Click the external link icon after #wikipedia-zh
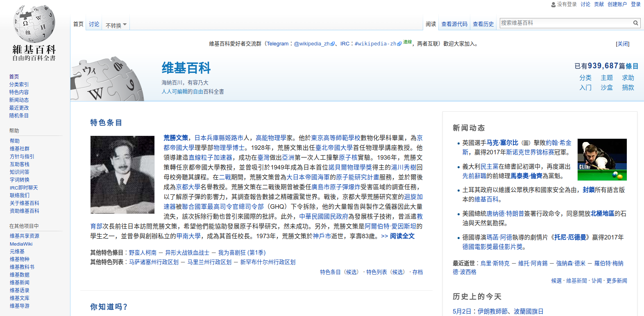The width and height of the screenshot is (644, 316). point(399,44)
